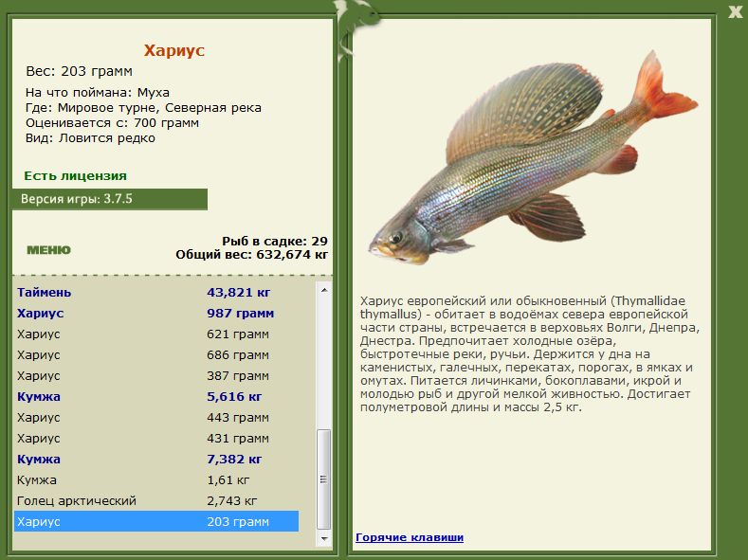Image resolution: width=748 pixels, height=560 pixels.
Task: Select Кумжа 1,61 кг entry
Action: [156, 479]
